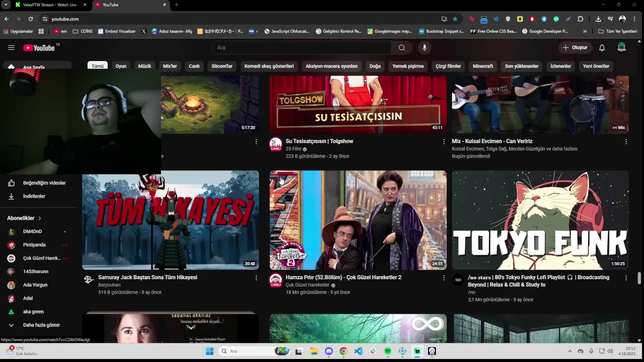The width and height of the screenshot is (644, 362).
Task: Open new browser tab
Action: 176,5
